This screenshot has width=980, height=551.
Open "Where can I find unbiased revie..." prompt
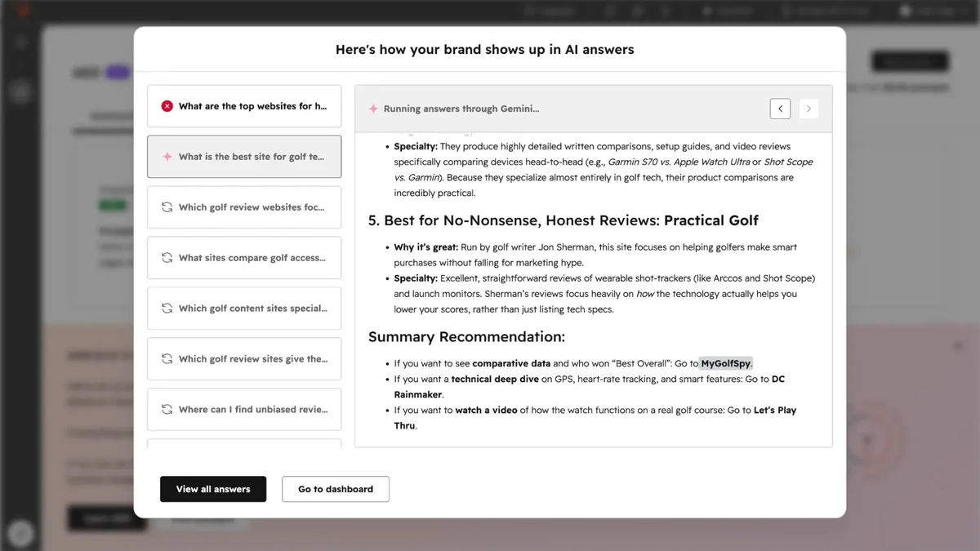[244, 410]
